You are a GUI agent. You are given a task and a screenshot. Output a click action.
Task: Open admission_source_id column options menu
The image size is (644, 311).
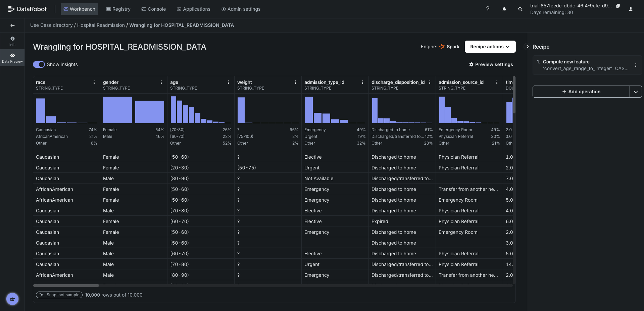(497, 82)
